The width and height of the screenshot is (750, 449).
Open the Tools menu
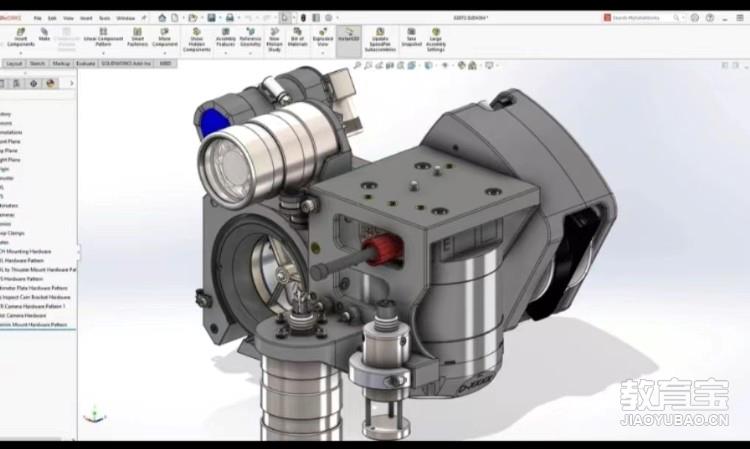pyautogui.click(x=104, y=18)
